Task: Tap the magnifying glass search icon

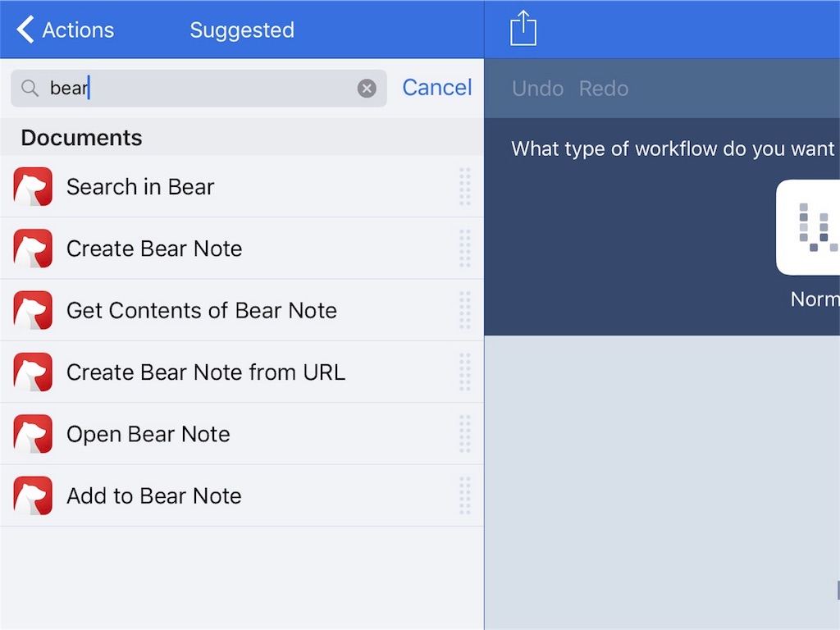Action: [x=30, y=89]
